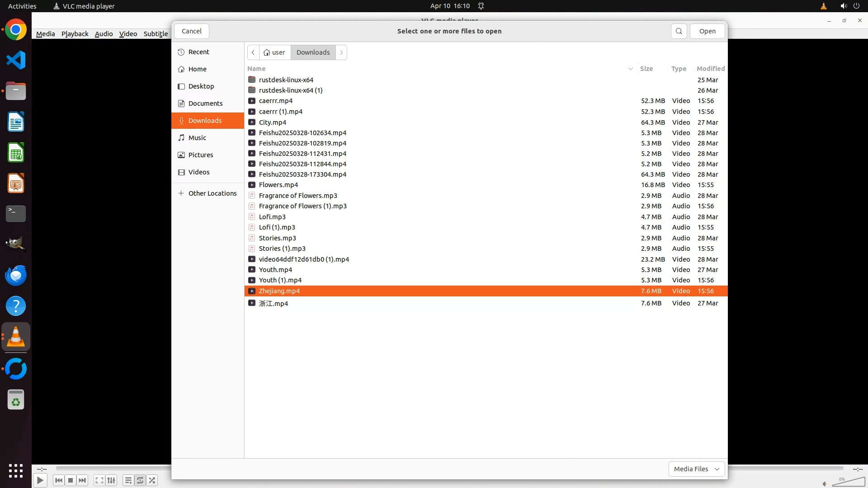Mute audio using the speaker icon
The width and height of the screenshot is (868, 488).
825,483
